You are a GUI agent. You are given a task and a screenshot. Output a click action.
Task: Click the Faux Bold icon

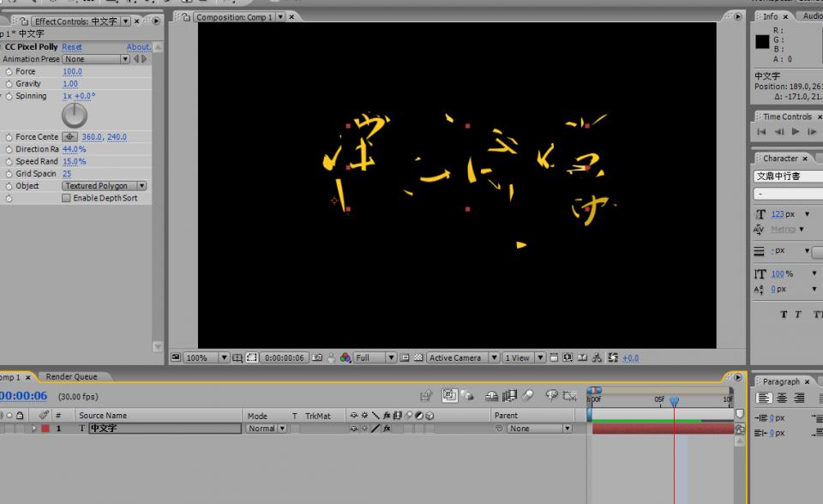click(784, 315)
